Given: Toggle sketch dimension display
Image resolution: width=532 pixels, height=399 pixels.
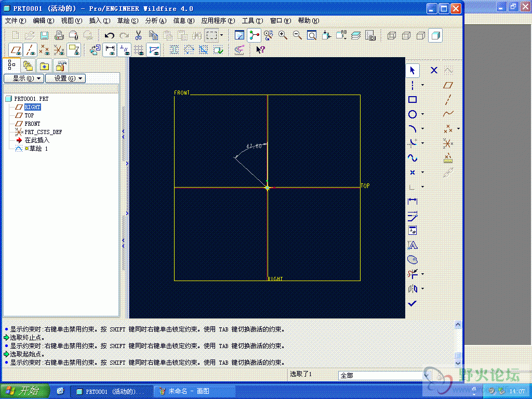Looking at the screenshot, I should [110, 50].
